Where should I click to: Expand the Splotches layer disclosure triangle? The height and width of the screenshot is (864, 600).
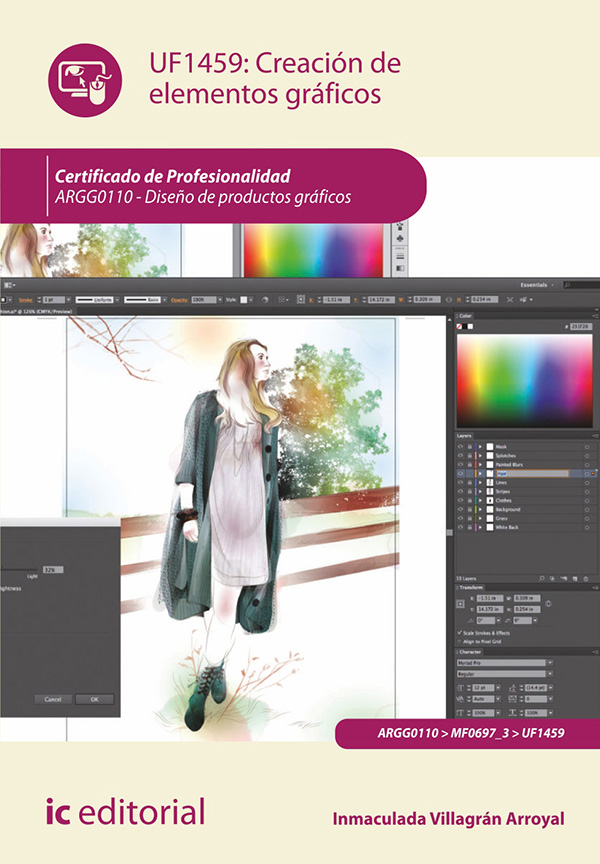pyautogui.click(x=479, y=455)
